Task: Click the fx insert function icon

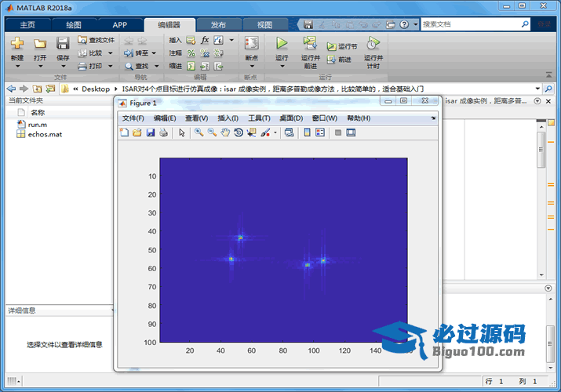Action: pos(205,40)
